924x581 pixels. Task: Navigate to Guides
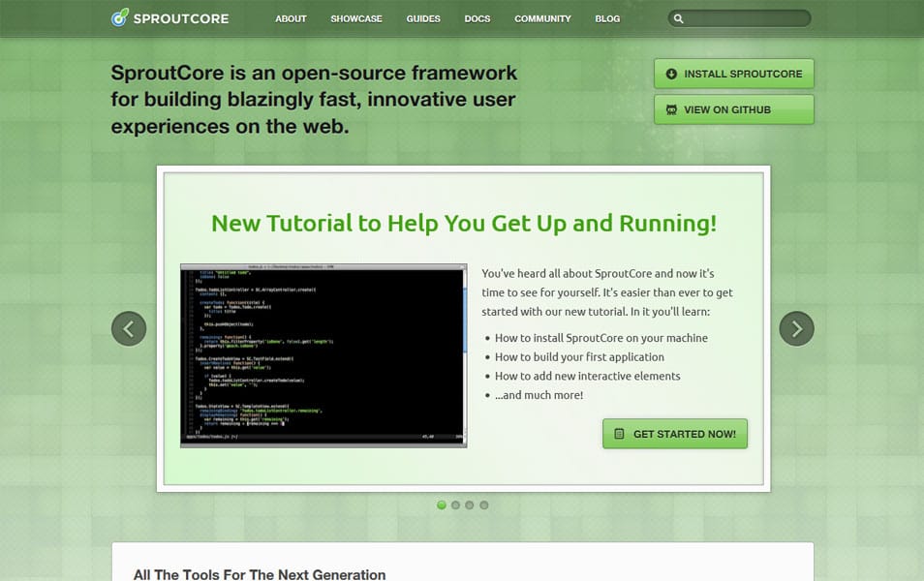pos(423,18)
